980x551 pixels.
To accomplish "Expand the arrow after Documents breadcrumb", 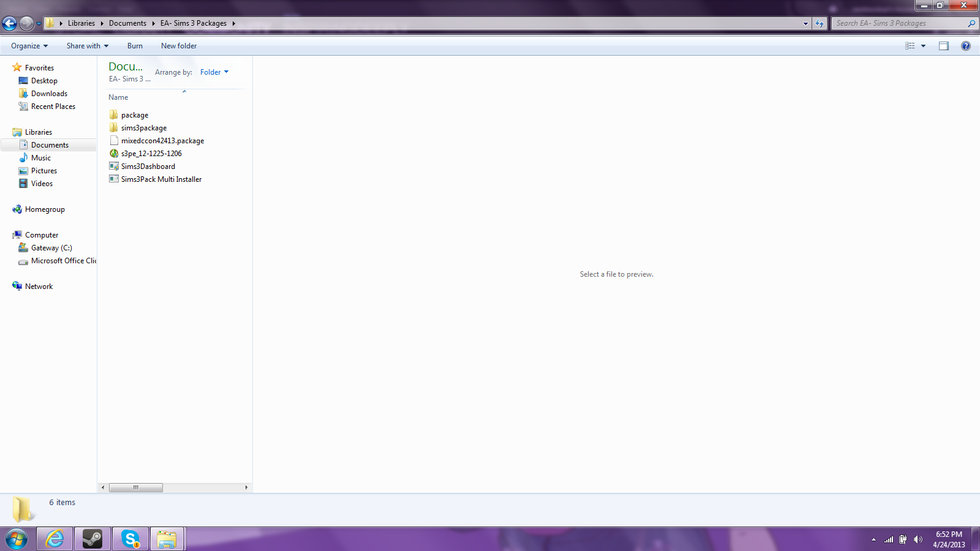I will coord(153,23).
